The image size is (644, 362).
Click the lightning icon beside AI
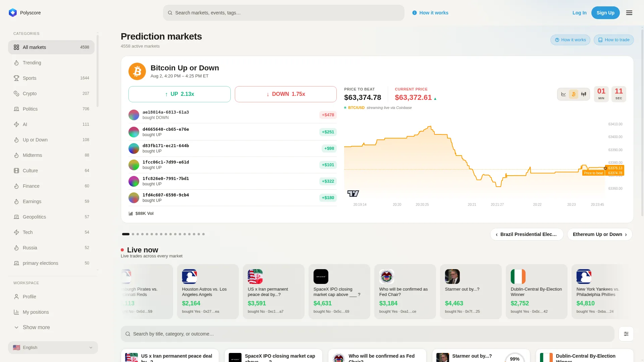[x=16, y=124]
